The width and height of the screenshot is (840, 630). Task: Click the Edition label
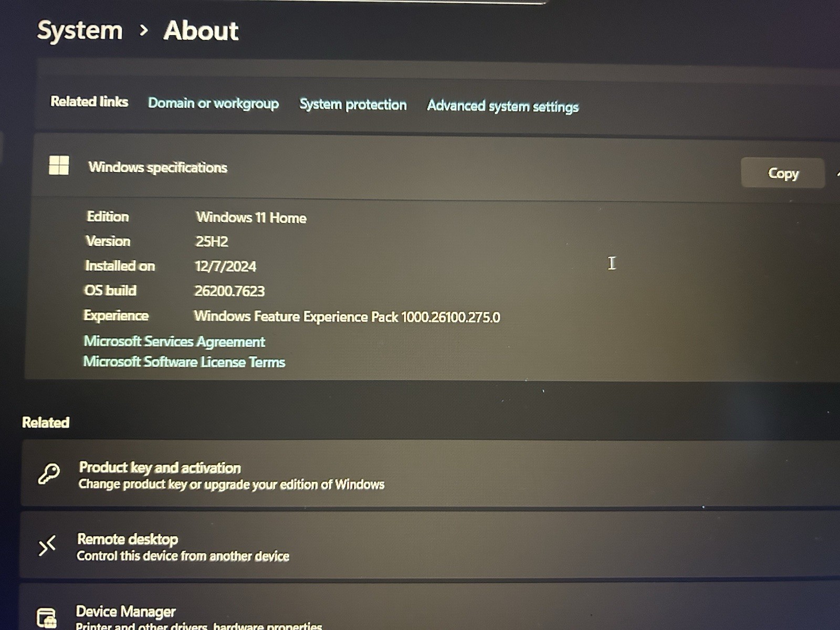click(108, 216)
